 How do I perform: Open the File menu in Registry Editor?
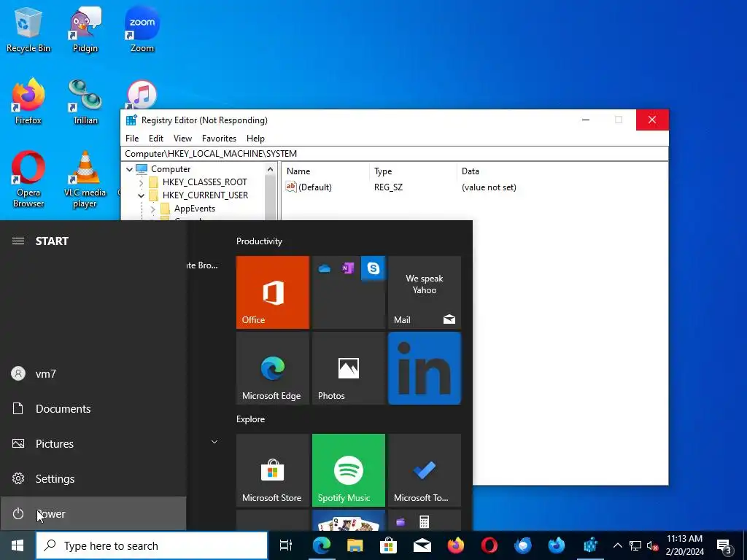click(x=132, y=139)
